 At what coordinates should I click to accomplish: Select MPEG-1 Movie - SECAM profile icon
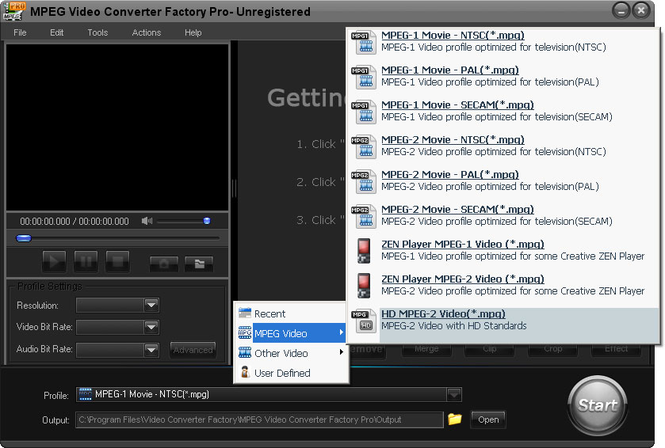click(x=364, y=112)
